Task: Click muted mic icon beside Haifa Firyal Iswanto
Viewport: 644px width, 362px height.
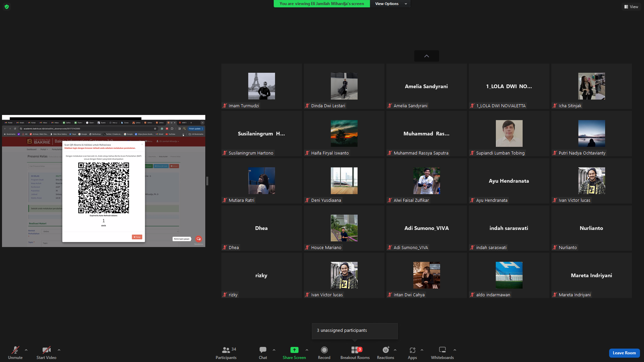Action: pyautogui.click(x=307, y=153)
